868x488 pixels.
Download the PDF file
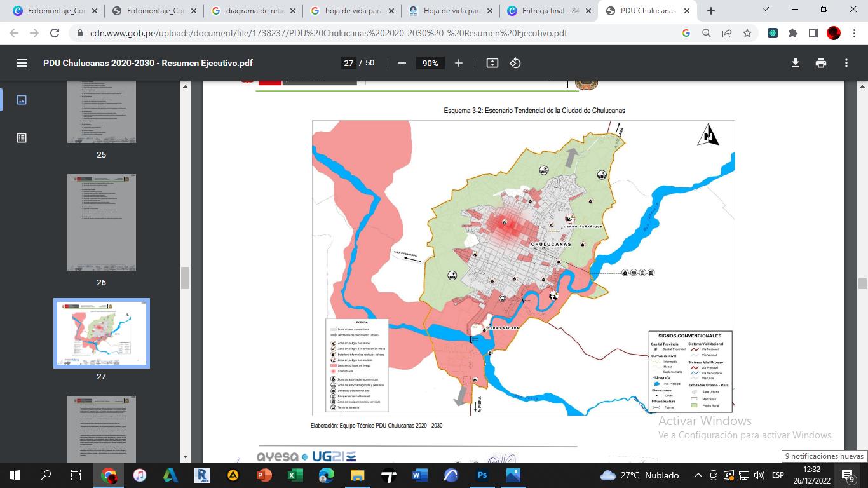click(795, 63)
